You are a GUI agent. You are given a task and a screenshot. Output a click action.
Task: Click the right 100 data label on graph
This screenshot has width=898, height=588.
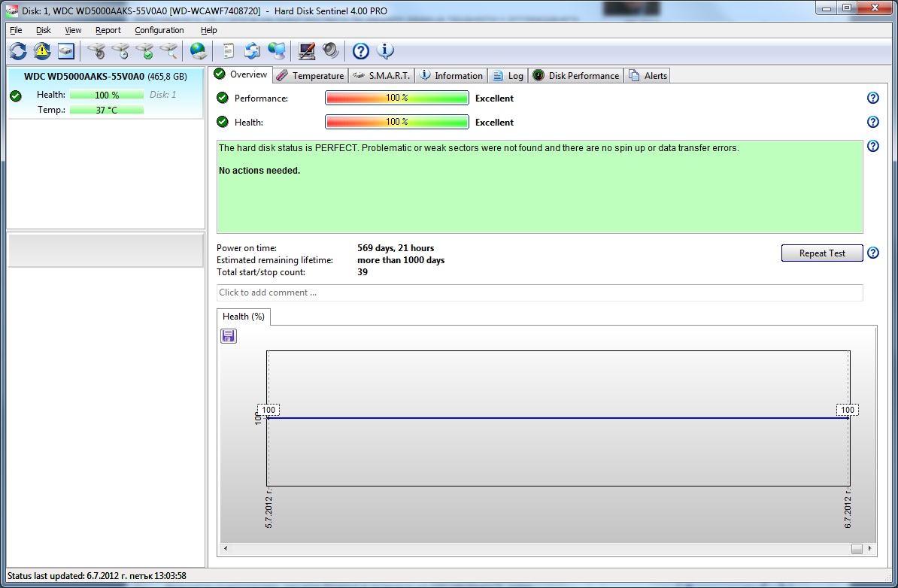pyautogui.click(x=848, y=410)
